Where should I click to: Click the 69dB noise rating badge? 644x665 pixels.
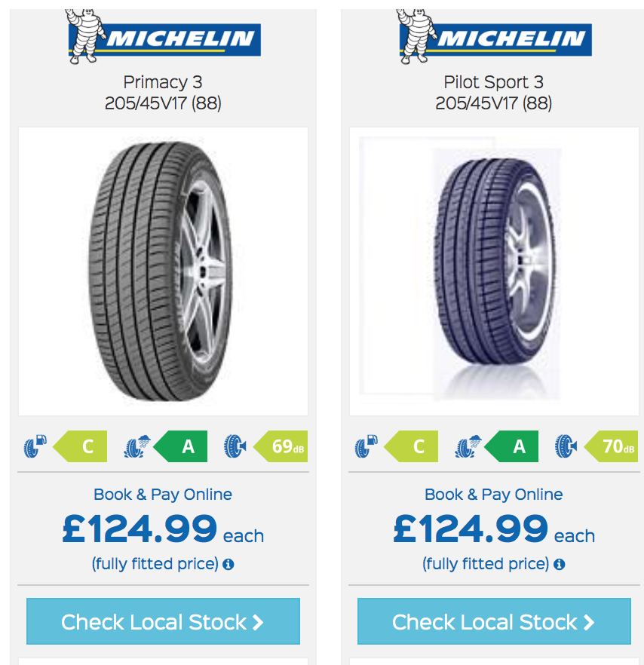(283, 446)
